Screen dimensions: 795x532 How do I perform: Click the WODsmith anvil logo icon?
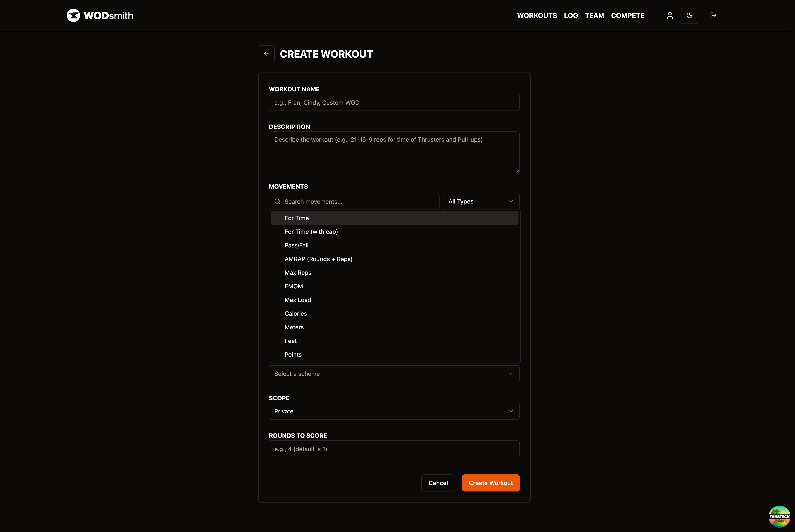(x=73, y=15)
